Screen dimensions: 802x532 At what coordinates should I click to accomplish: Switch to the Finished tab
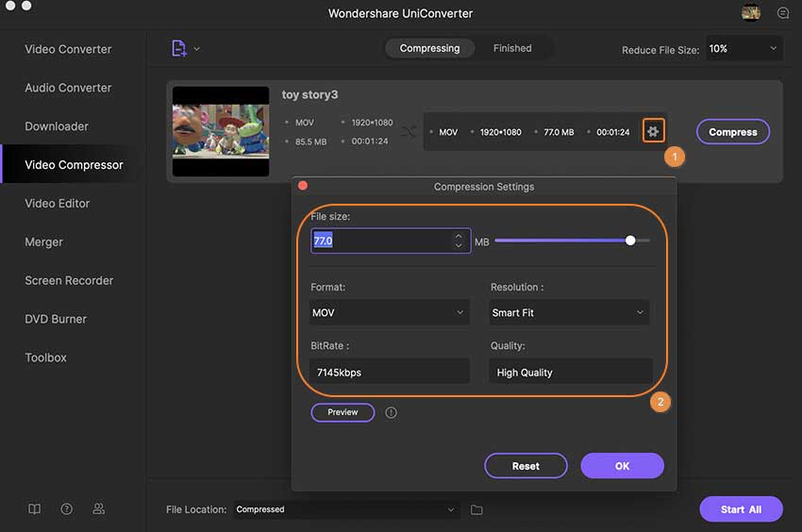(x=512, y=48)
